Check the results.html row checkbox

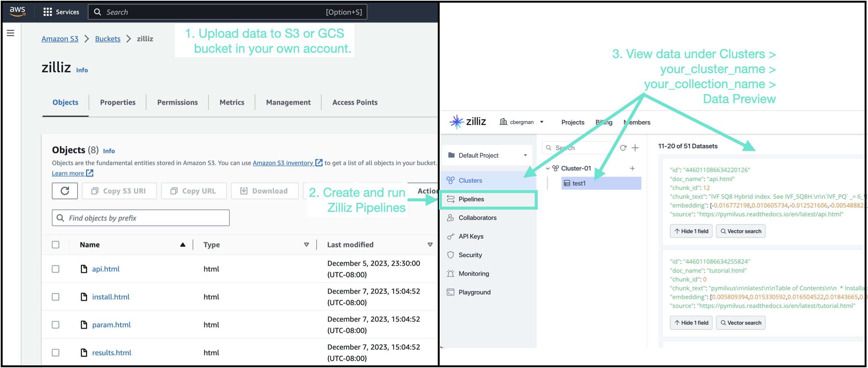pyautogui.click(x=55, y=353)
